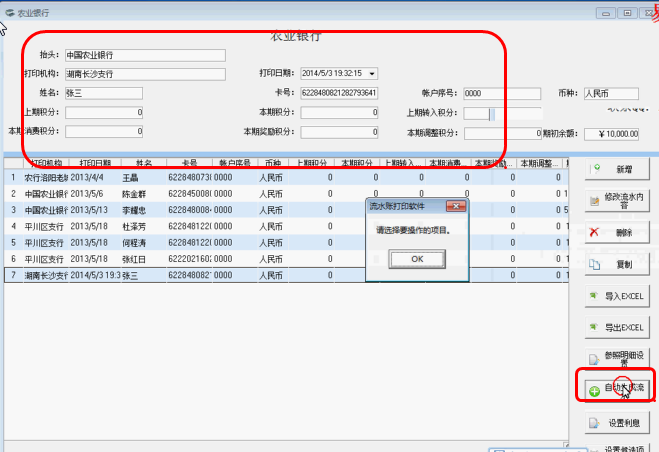Click the 2013/4/4 date cell
The width and height of the screenshot is (659, 452).
coord(95,177)
